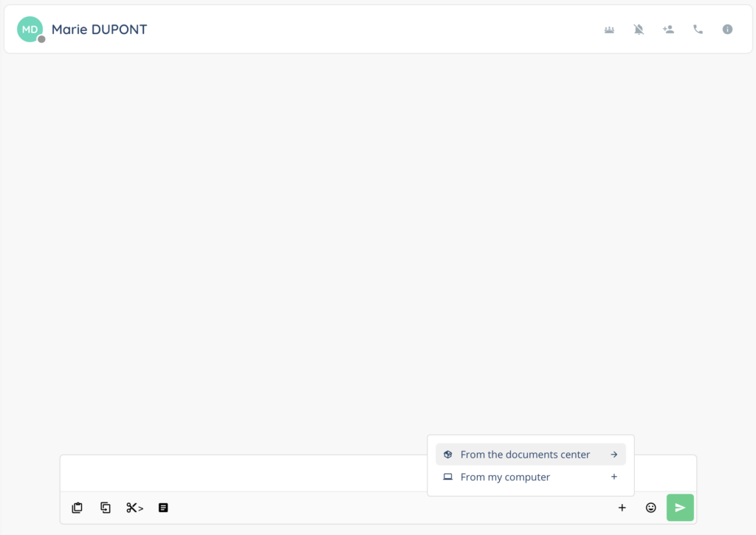
Task: Click the cube documents center icon
Action: (447, 455)
